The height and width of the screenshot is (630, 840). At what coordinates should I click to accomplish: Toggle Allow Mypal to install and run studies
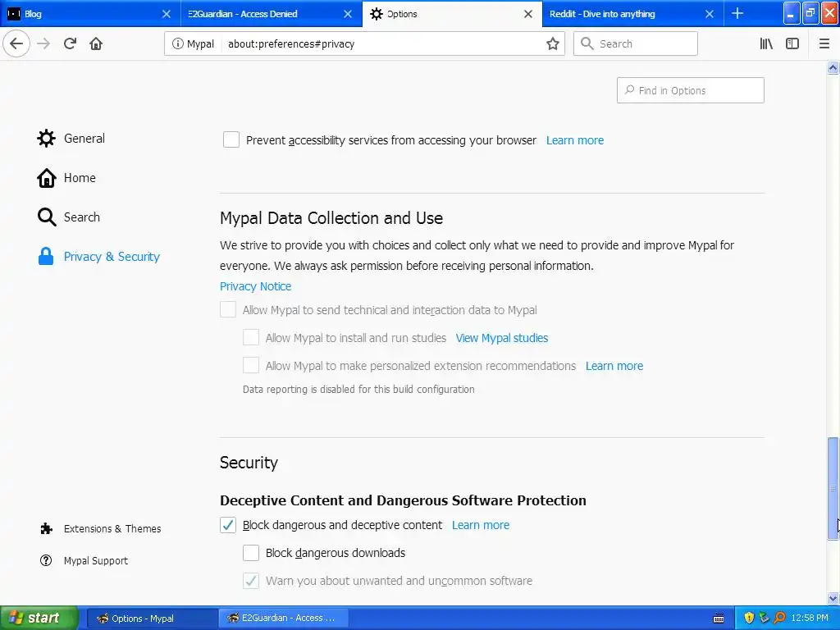click(x=251, y=337)
